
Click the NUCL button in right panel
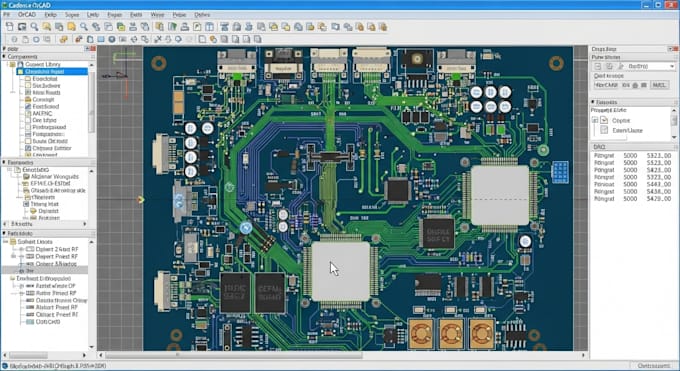point(659,85)
